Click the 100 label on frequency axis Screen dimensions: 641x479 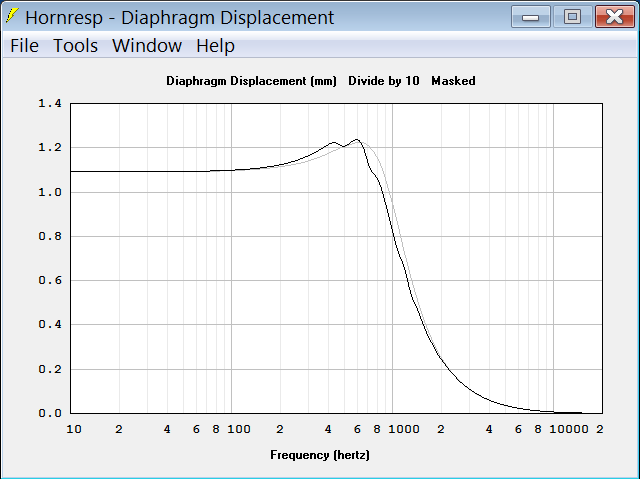(239, 429)
